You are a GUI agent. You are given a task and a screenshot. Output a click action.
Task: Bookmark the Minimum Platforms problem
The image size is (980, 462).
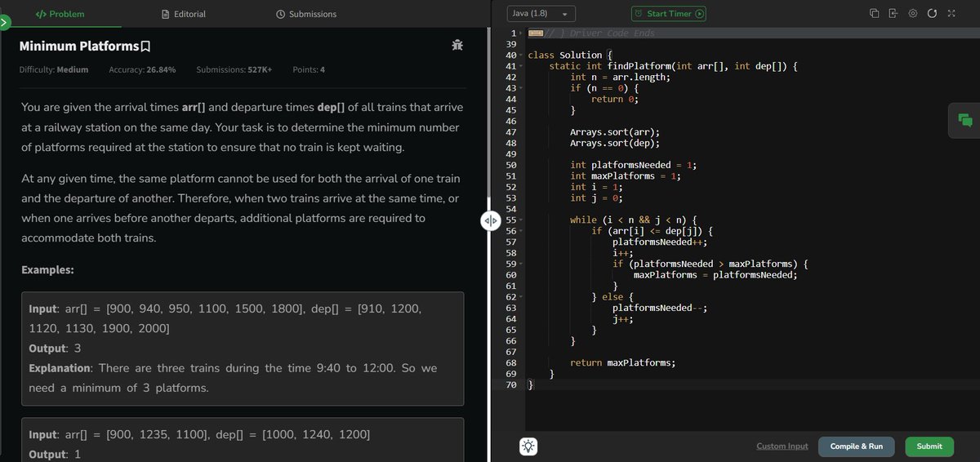click(x=146, y=47)
